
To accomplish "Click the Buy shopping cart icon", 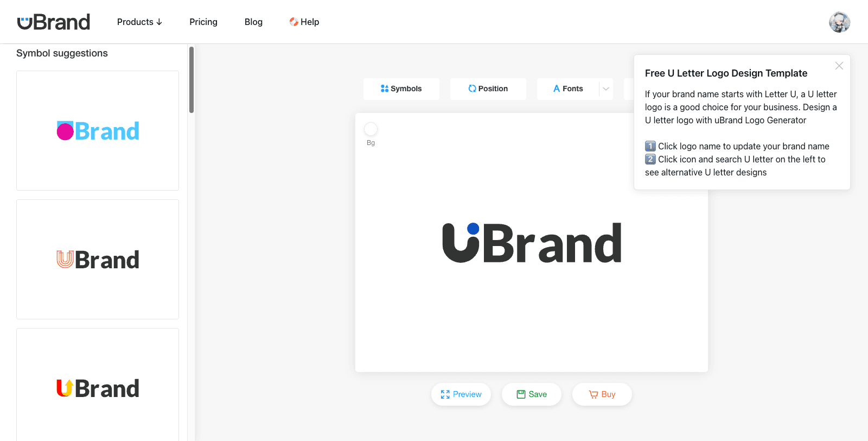I will click(593, 394).
